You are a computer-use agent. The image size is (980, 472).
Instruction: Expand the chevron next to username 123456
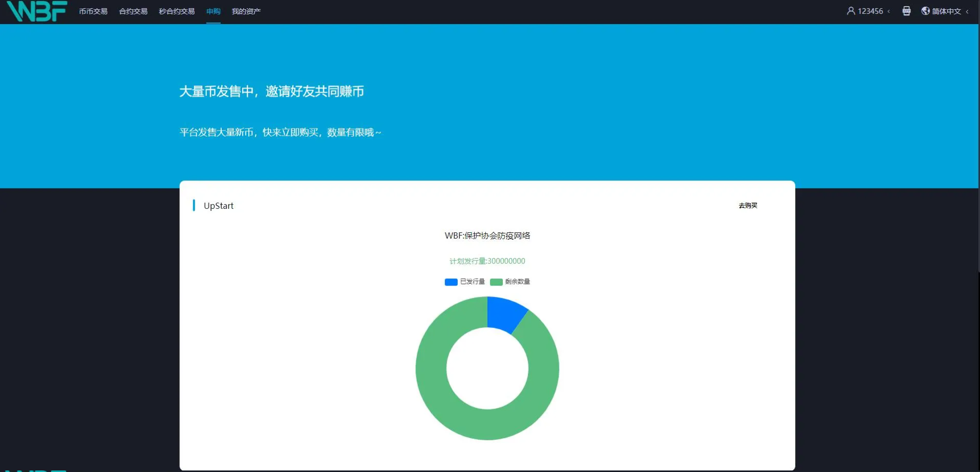(x=889, y=11)
